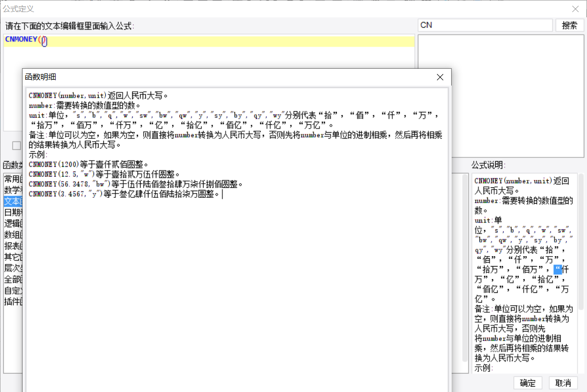Click the 函数明细 dialog title
The width and height of the screenshot is (587, 392).
coord(40,77)
